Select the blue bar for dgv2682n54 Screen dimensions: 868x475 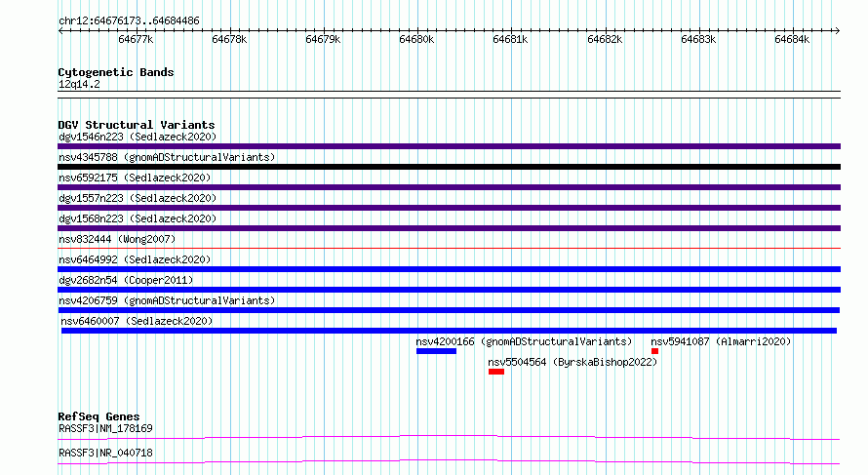[449, 290]
